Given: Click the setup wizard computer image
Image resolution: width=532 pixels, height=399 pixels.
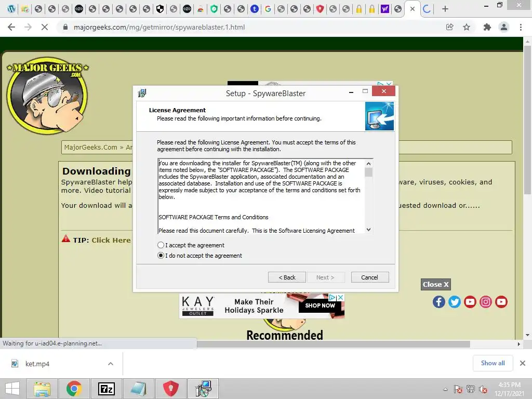Looking at the screenshot, I should pos(379,116).
